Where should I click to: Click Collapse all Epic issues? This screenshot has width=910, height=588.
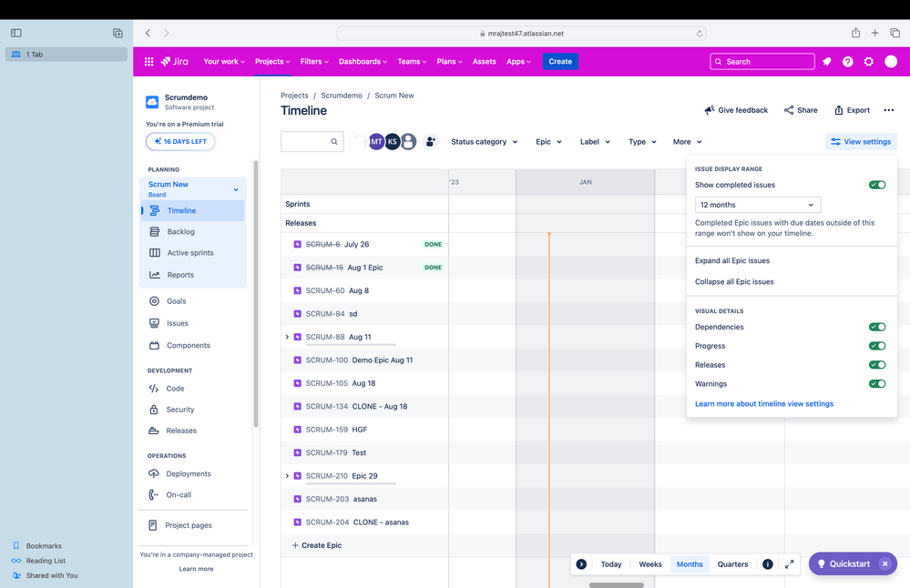[734, 282]
